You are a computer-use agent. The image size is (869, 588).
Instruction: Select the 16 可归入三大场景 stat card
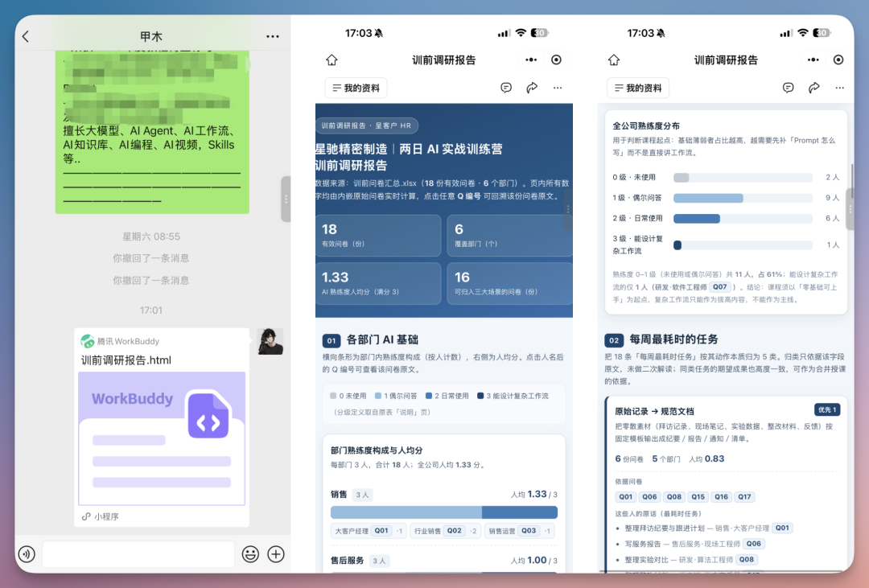pyautogui.click(x=509, y=284)
